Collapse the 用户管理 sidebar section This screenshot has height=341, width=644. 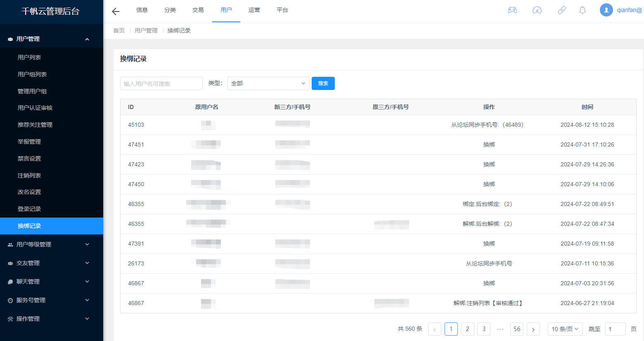point(87,39)
